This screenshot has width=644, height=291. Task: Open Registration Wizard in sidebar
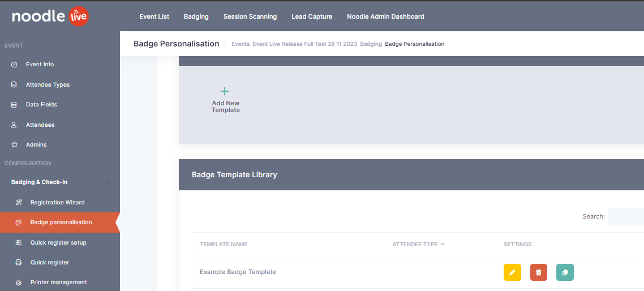(57, 203)
